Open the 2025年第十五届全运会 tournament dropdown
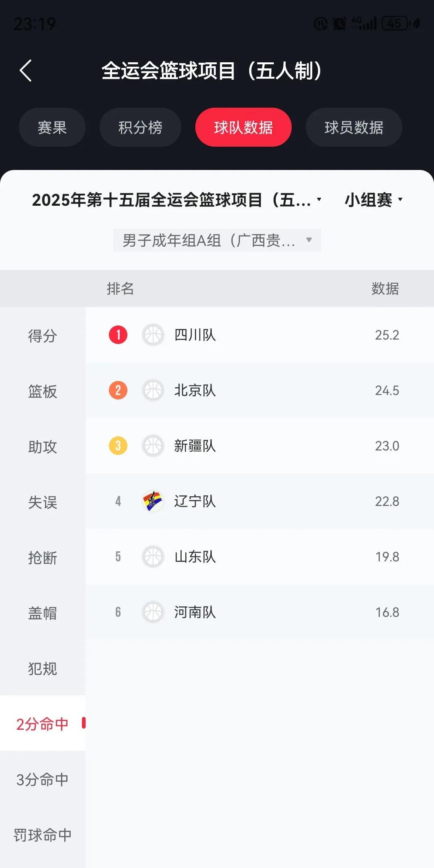434x868 pixels. (177, 200)
